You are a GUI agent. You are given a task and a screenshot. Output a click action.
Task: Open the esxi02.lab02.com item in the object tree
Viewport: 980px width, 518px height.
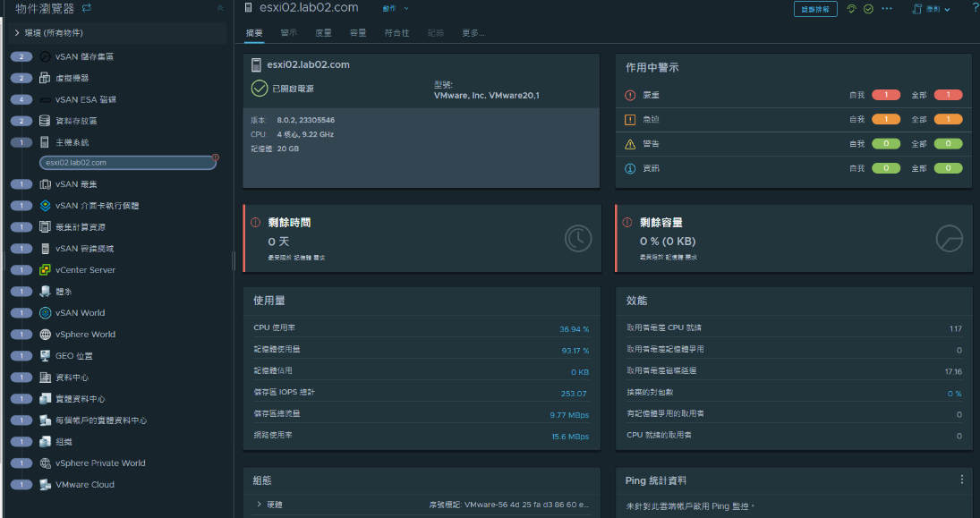click(x=127, y=163)
